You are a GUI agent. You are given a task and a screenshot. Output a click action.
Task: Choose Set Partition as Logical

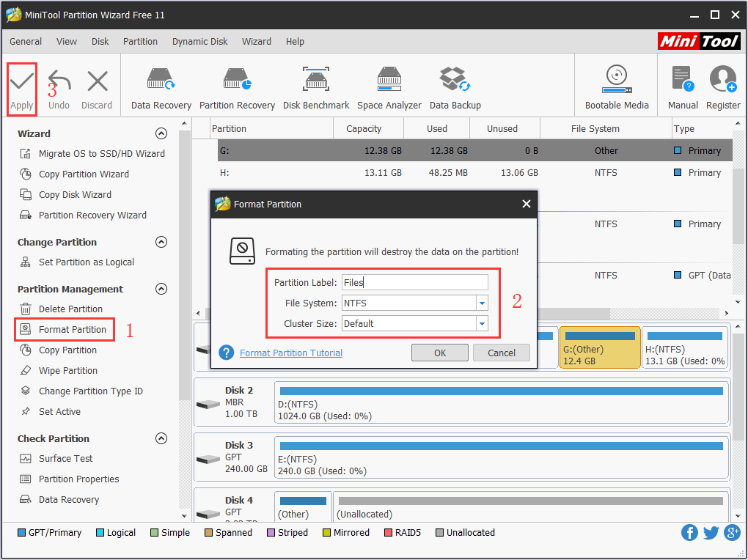77,262
